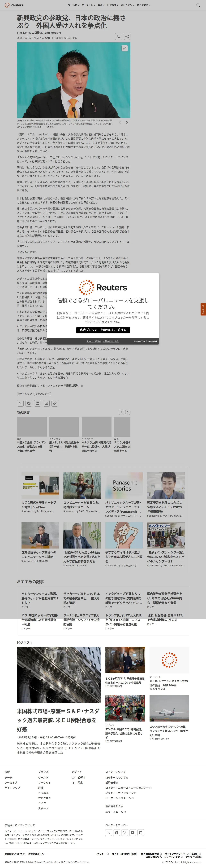Open the search magnifier icon
The height and width of the screenshot is (868, 206).
pyautogui.click(x=198, y=5)
